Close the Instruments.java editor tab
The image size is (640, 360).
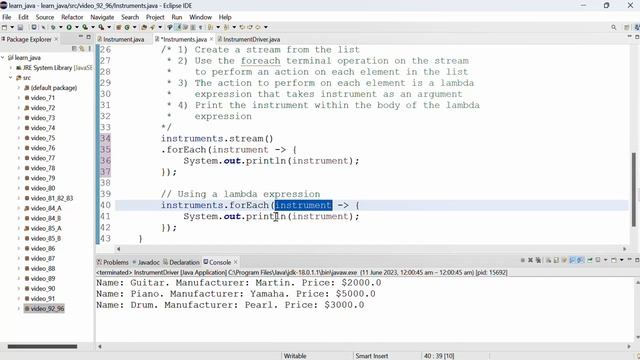coord(211,39)
